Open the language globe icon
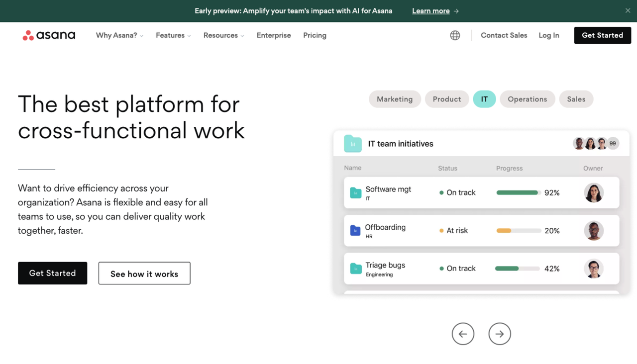The height and width of the screenshot is (364, 637). pos(455,35)
